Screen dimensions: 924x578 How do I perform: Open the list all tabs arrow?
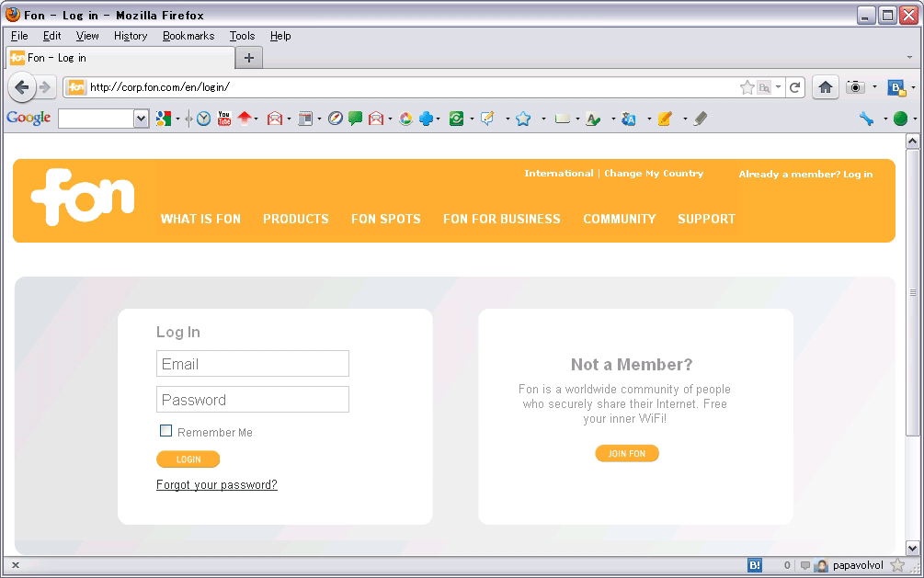click(x=909, y=58)
